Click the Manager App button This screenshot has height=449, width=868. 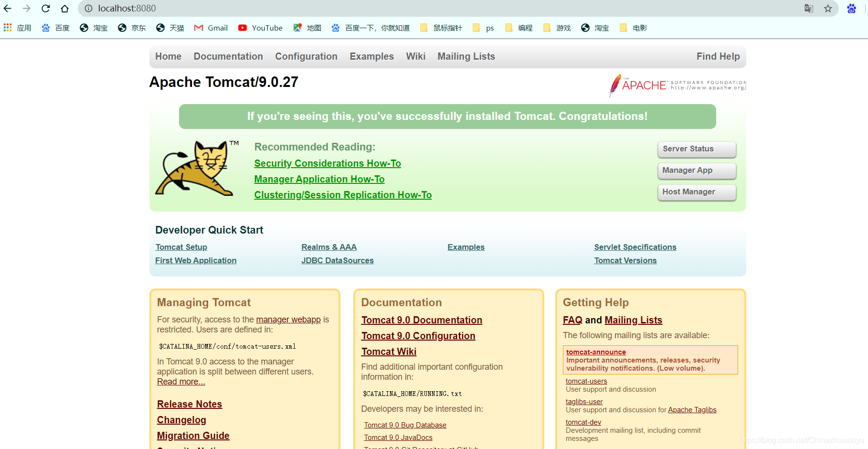tap(697, 171)
